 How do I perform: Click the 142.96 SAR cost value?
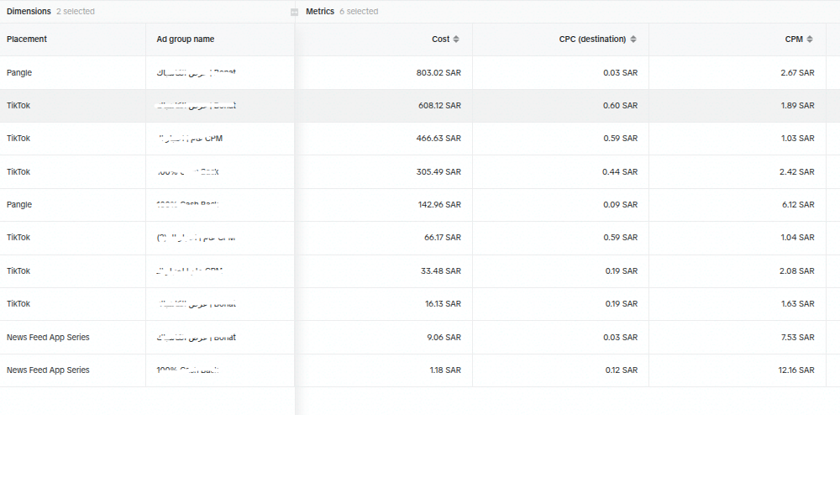[x=439, y=205]
